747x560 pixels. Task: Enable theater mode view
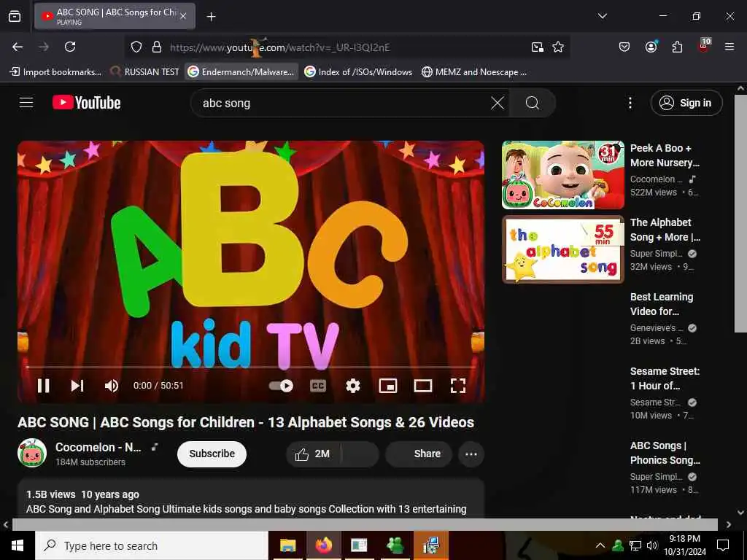tap(423, 386)
